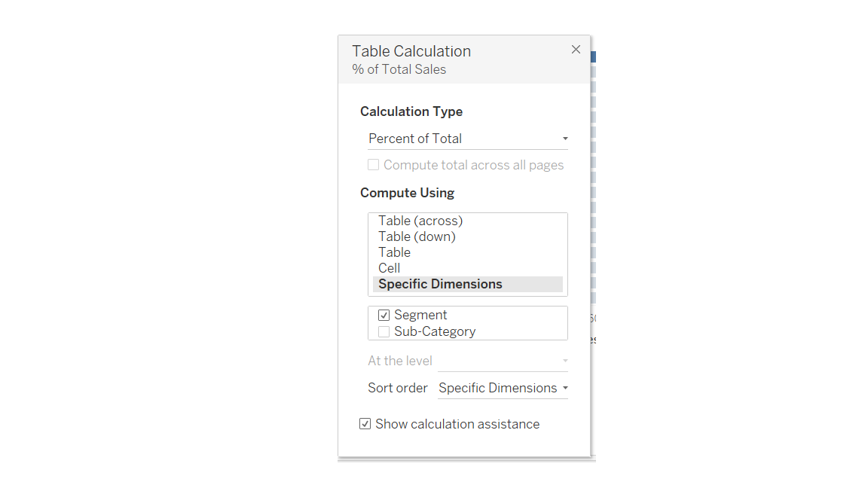This screenshot has height=488, width=868.
Task: Open the Calculation Type dropdown
Action: coord(564,139)
